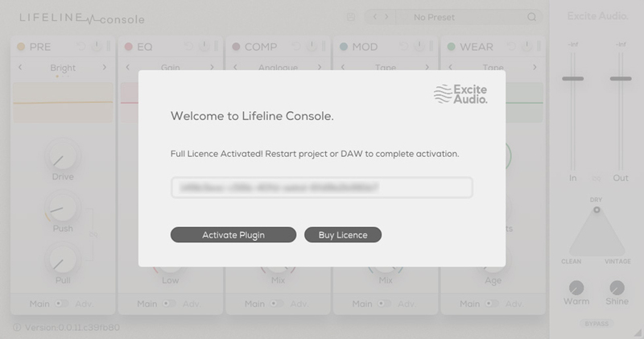Select previous EQ type left of Gain
Image resolution: width=644 pixels, height=339 pixels.
pos(128,67)
